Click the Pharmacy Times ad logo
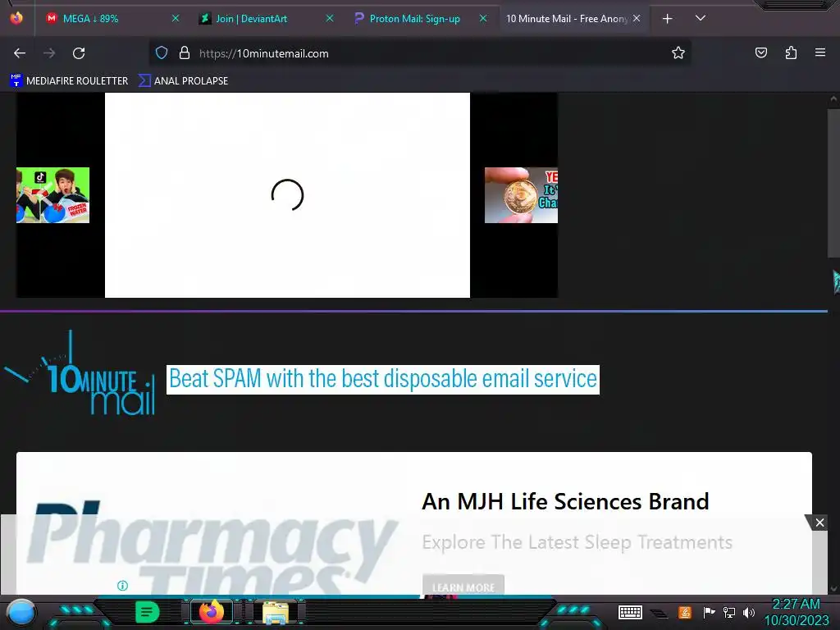Screen dimensions: 840x630 tap(212, 546)
